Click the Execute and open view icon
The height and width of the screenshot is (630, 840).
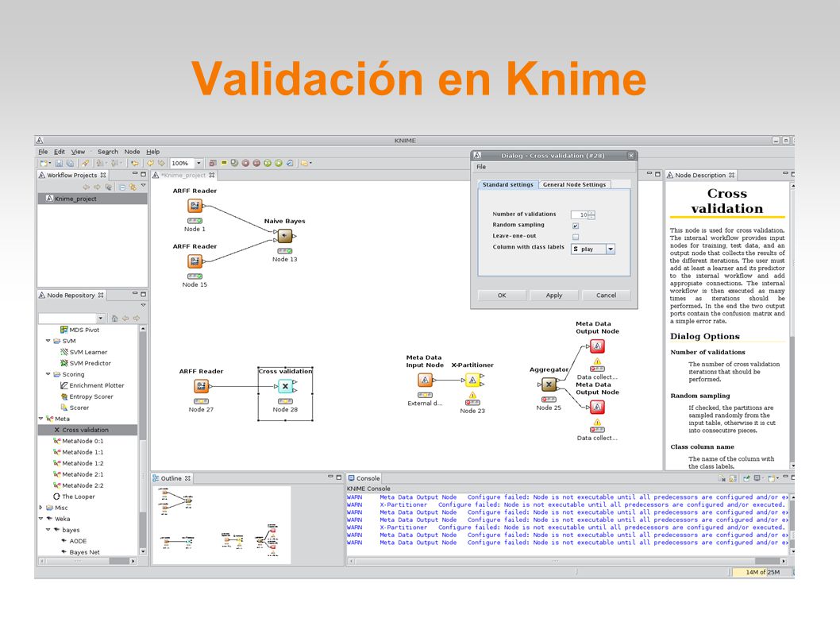tap(234, 163)
